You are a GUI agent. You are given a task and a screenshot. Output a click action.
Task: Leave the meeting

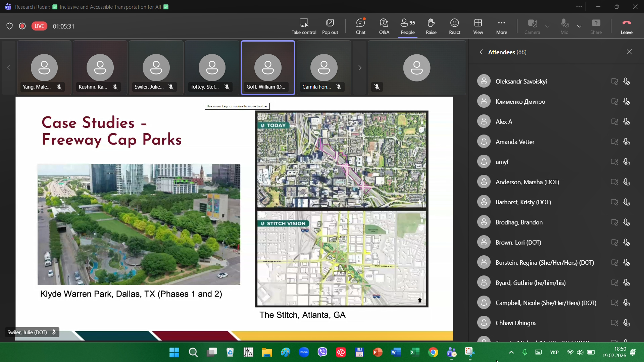pyautogui.click(x=626, y=26)
